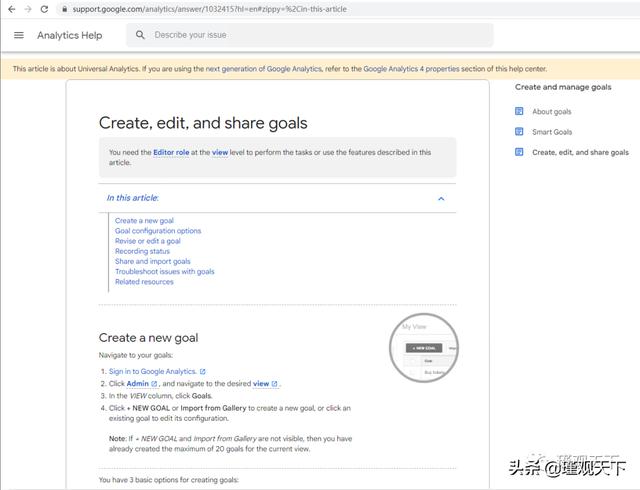Open the view link in the notice box
The width and height of the screenshot is (640, 490).
[220, 152]
